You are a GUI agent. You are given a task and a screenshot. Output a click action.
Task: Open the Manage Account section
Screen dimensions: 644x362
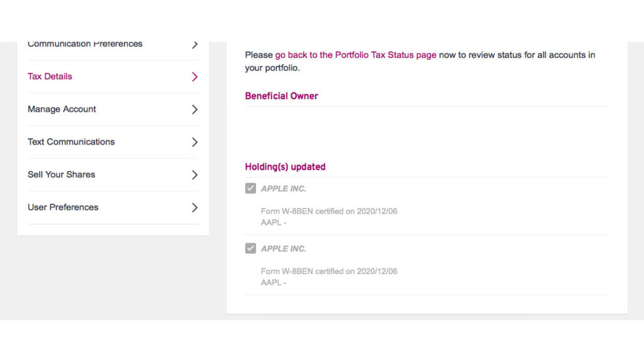tap(113, 109)
